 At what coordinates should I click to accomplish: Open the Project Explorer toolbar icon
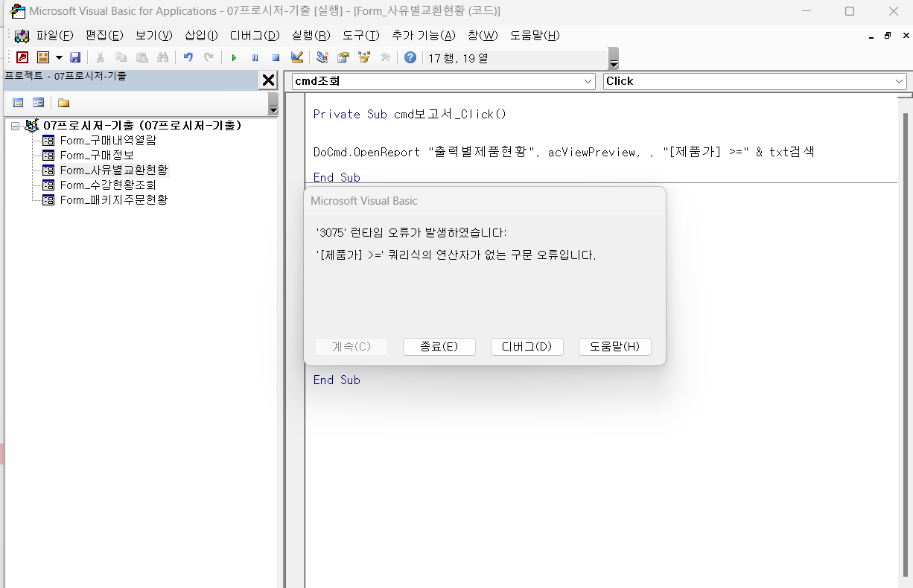tap(322, 57)
